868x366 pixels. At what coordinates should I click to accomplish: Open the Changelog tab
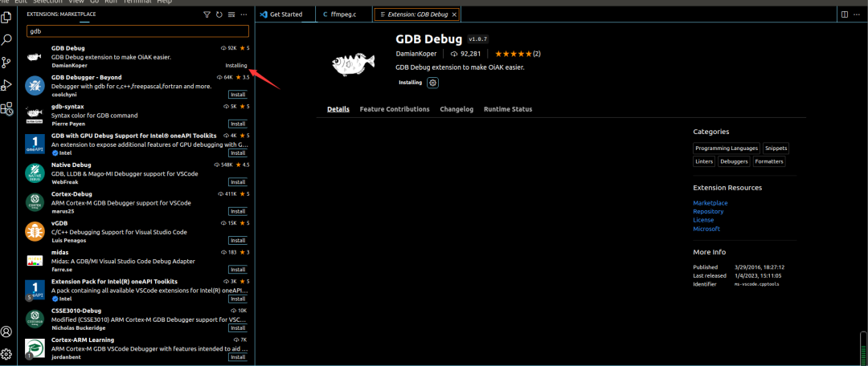click(457, 109)
